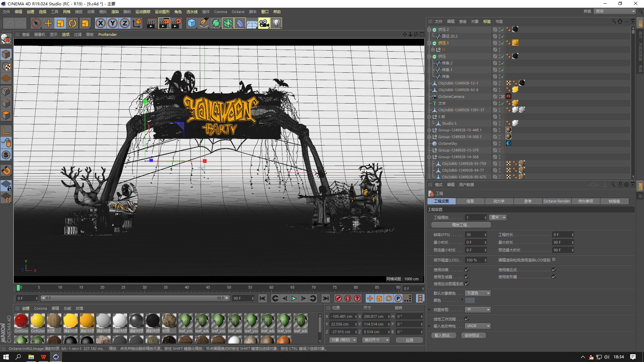Toggle the green enable check for 挤压.2
The image size is (644, 362).
coord(502,30)
